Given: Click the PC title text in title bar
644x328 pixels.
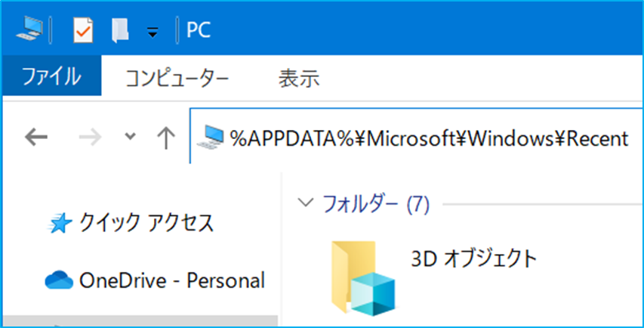Looking at the screenshot, I should (x=199, y=30).
